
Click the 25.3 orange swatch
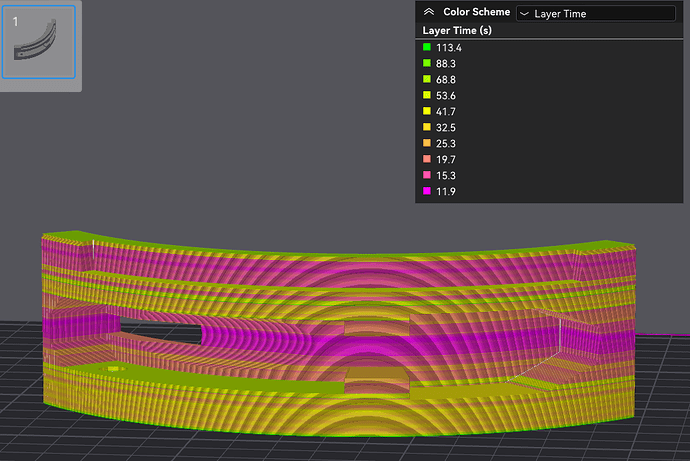click(427, 143)
